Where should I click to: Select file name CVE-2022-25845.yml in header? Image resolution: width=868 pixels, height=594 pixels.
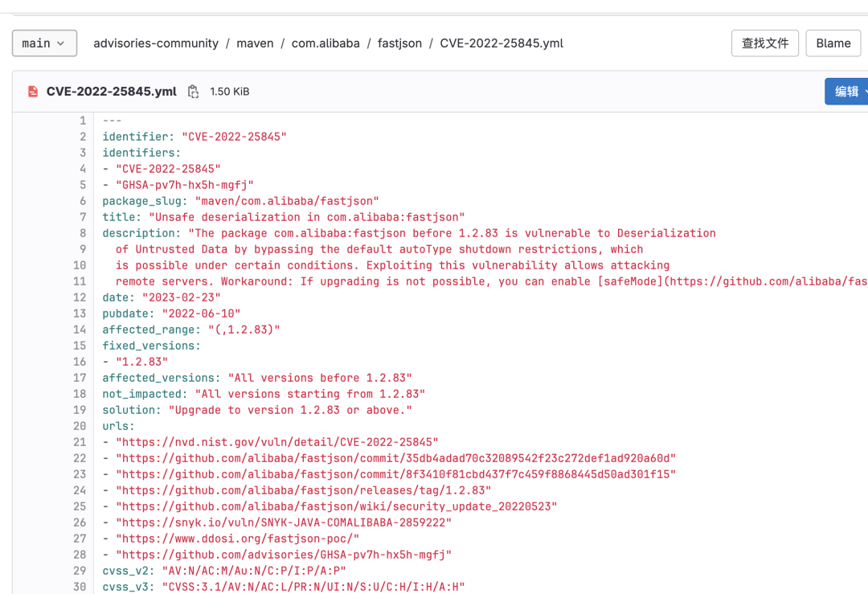click(x=111, y=92)
